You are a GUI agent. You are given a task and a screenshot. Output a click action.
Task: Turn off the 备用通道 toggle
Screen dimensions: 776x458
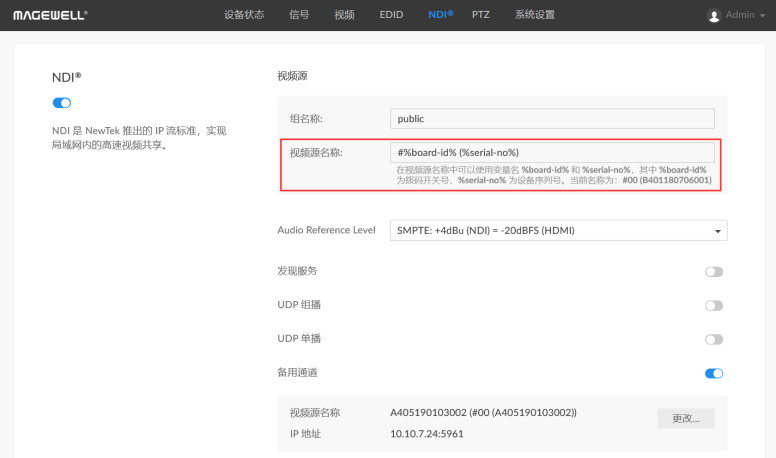click(x=714, y=373)
